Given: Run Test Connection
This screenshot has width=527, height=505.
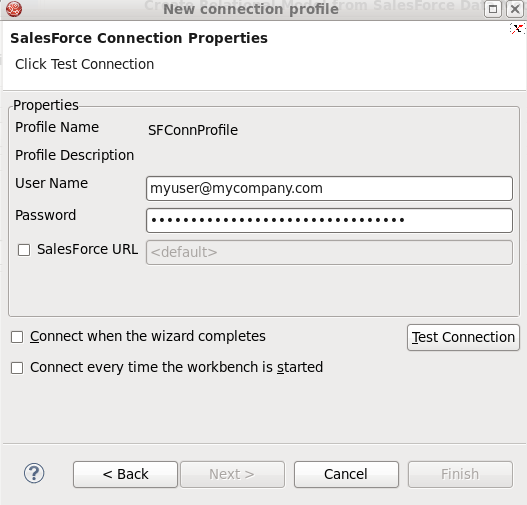Looking at the screenshot, I should tap(463, 337).
